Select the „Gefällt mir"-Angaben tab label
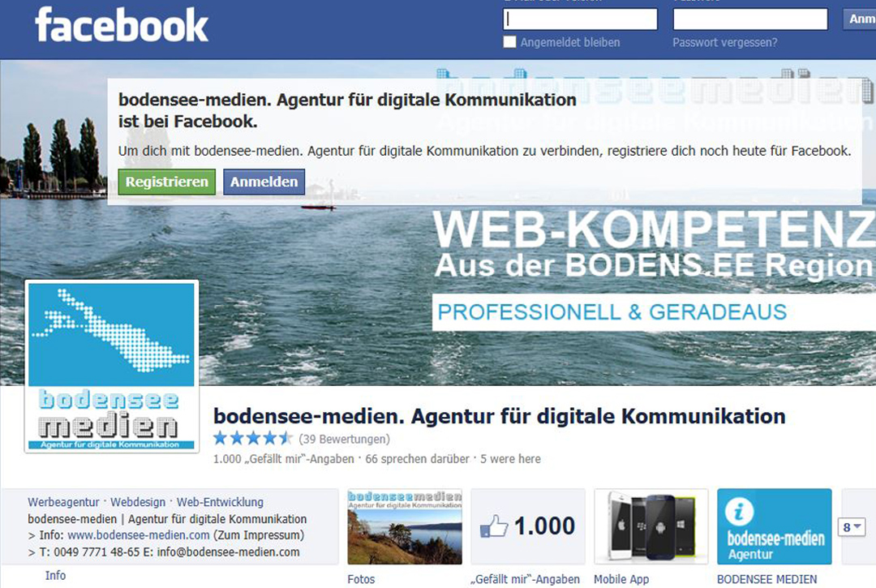 (525, 579)
